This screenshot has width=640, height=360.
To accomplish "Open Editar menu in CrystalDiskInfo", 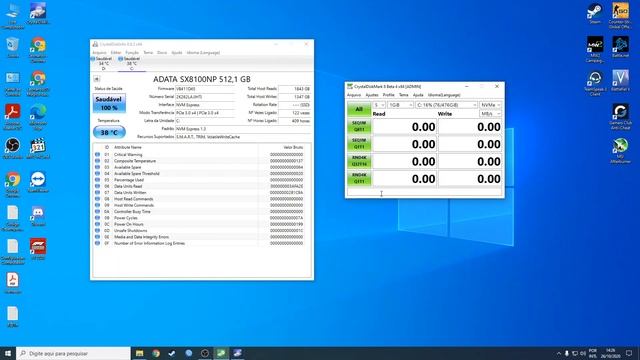I will (116, 53).
